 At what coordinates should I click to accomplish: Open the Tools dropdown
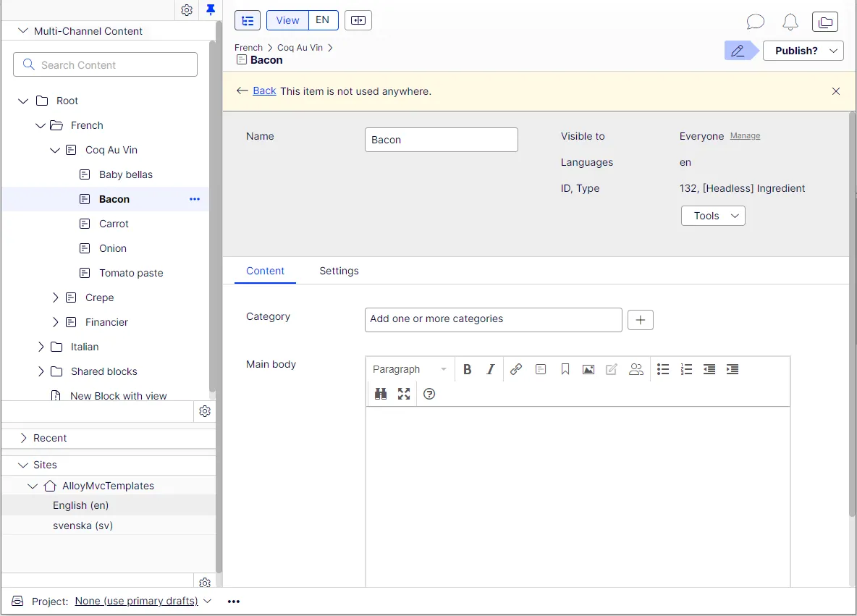713,216
